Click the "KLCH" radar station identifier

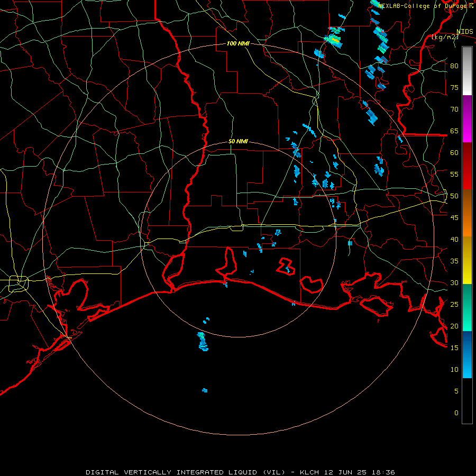tap(310, 472)
